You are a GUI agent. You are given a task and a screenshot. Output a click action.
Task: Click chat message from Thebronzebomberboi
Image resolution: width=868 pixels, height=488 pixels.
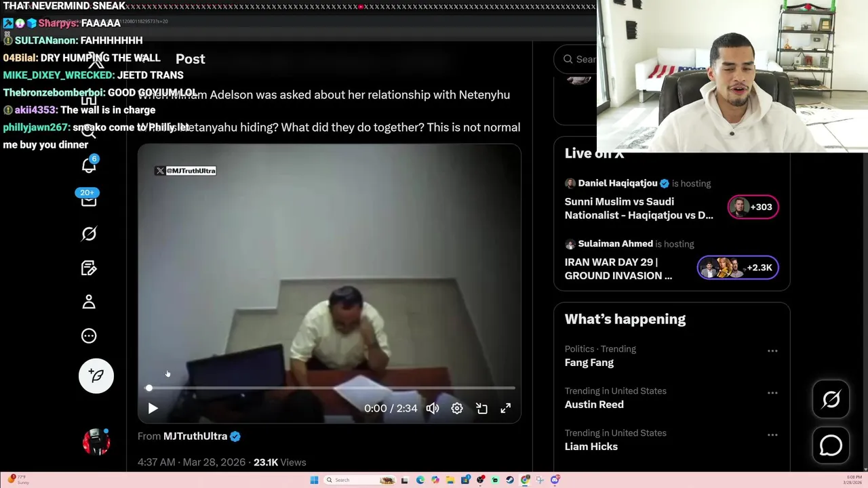100,92
